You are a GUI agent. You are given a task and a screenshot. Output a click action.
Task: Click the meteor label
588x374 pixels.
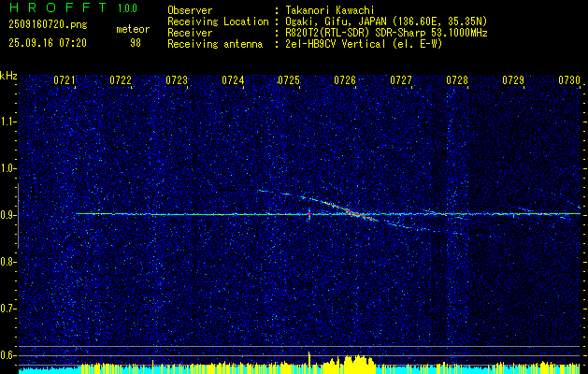133,29
